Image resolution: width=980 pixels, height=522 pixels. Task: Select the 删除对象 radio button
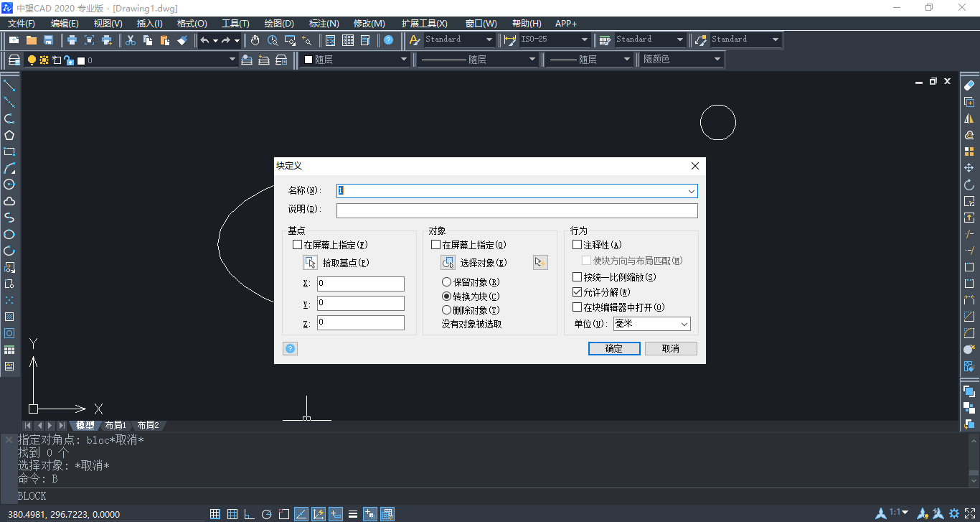[x=447, y=310]
